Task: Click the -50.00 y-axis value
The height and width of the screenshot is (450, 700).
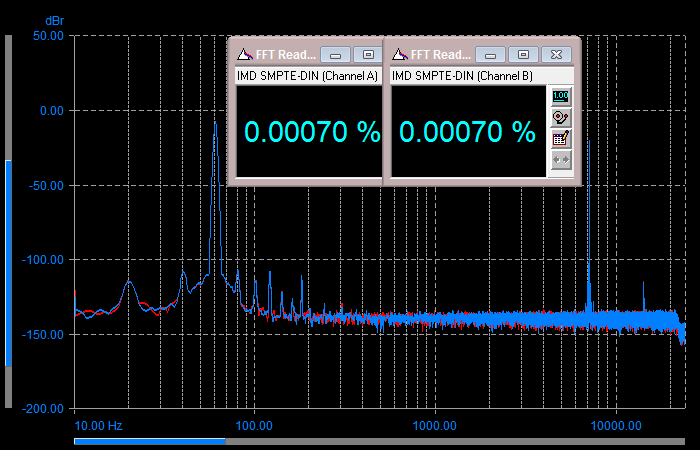Action: click(46, 185)
